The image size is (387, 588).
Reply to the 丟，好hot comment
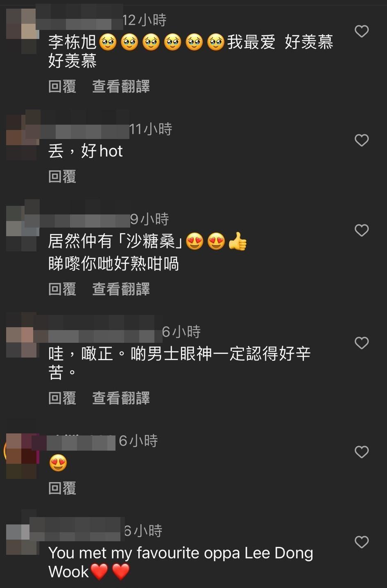click(x=62, y=177)
